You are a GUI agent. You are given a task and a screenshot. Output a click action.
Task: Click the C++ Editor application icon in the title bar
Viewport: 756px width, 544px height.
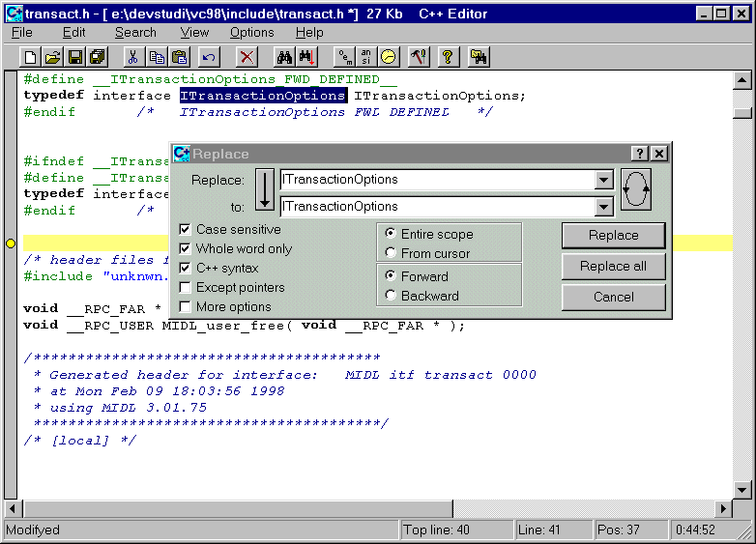pyautogui.click(x=14, y=14)
